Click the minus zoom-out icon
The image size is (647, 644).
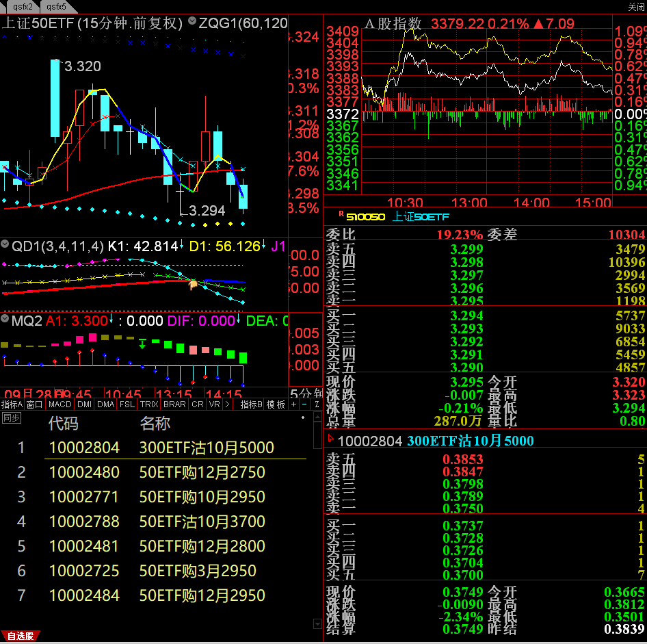(304, 404)
